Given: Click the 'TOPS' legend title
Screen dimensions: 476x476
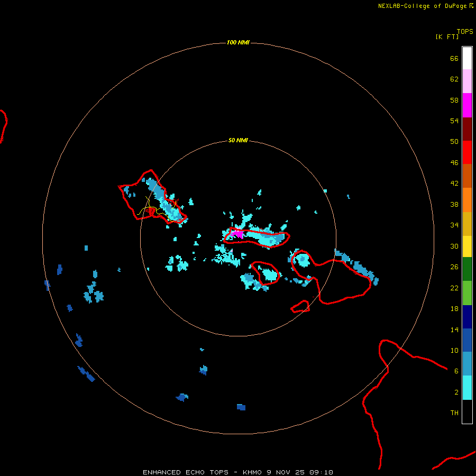Looking at the screenshot, I should [x=465, y=31].
